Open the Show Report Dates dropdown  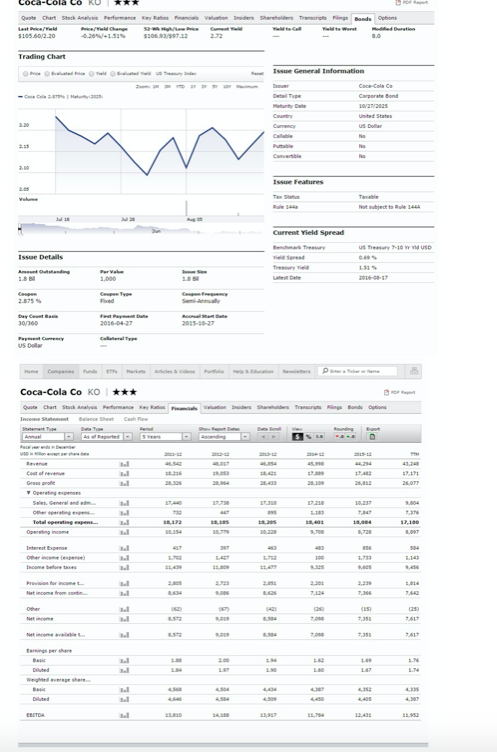click(x=225, y=436)
